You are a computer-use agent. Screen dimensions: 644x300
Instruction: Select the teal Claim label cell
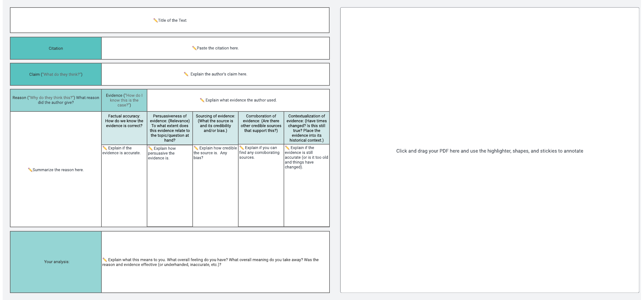pyautogui.click(x=56, y=74)
